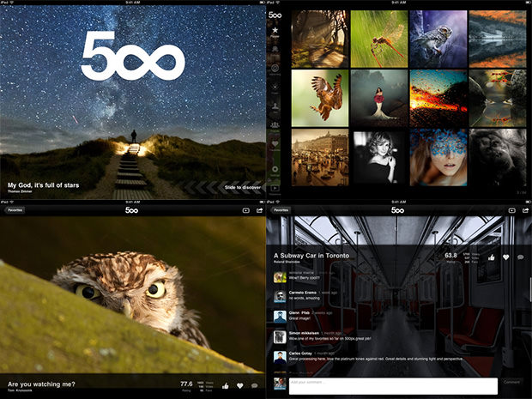Click the Simon Mikkelsen comment name
This screenshot has width=532, height=399.
[x=304, y=333]
